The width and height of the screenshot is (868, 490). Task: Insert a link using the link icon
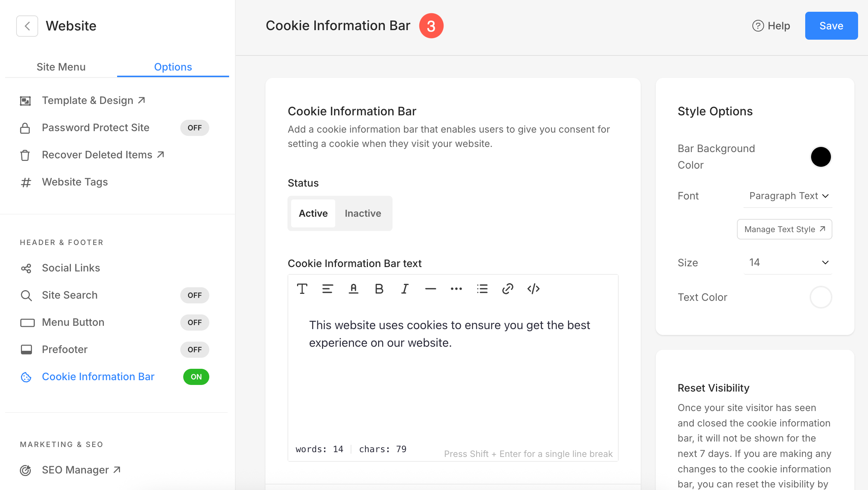click(507, 289)
